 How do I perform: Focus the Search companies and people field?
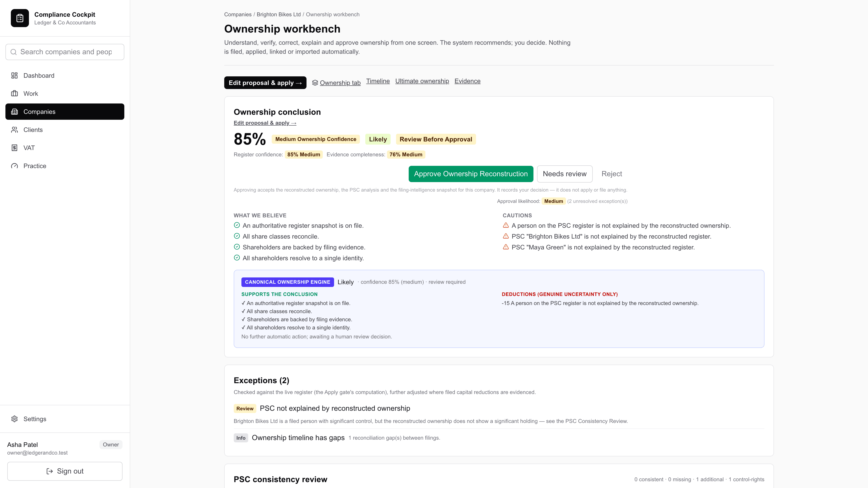[65, 52]
